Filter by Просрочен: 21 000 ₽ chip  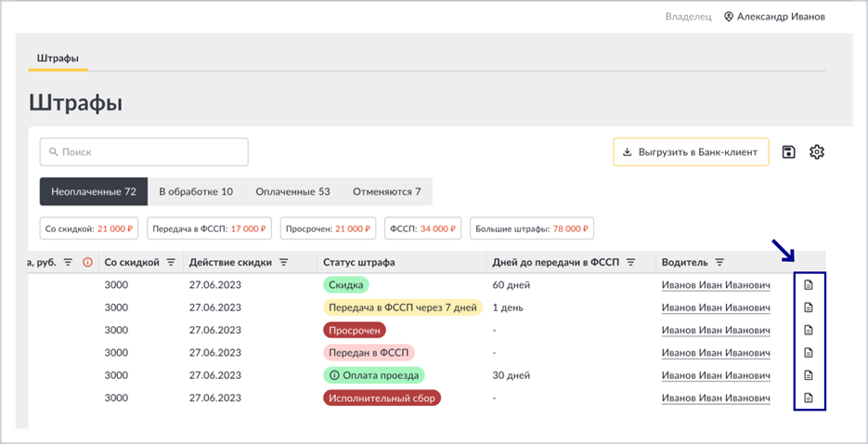pos(328,229)
